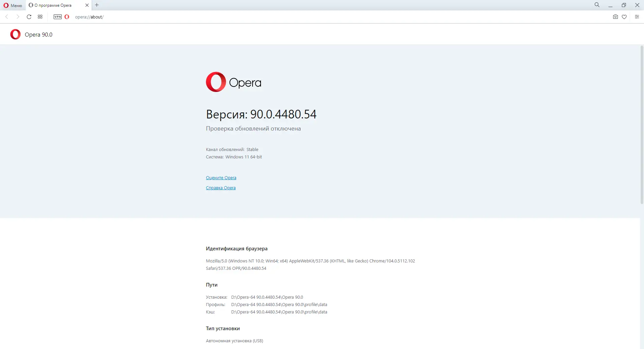Click the Mozilla/5.0 user agent string
Screen dimensions: 644x349
(310, 264)
